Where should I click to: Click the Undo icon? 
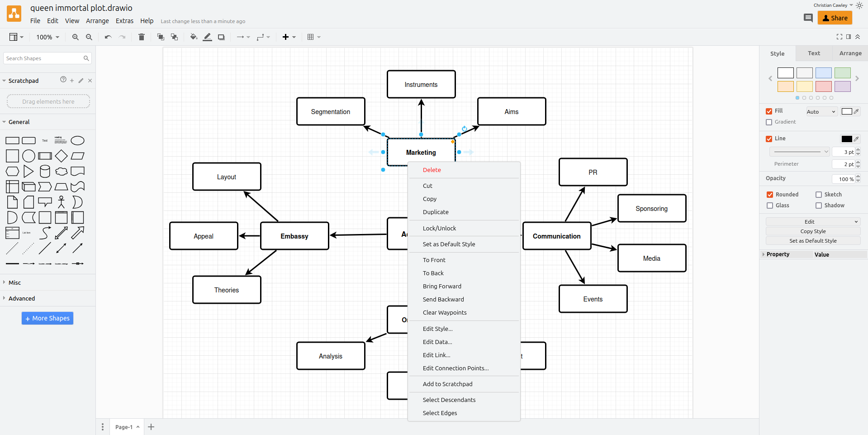tap(108, 37)
